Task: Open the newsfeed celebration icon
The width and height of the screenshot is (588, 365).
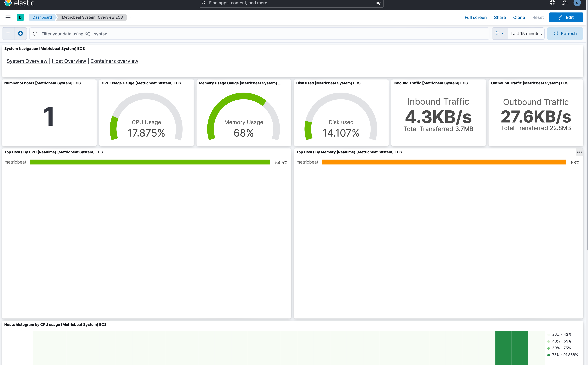Action: [565, 3]
